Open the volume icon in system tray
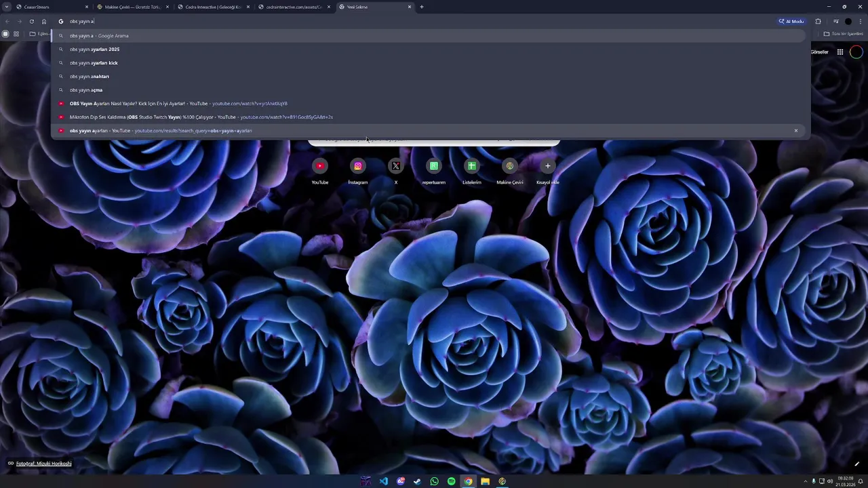Image resolution: width=868 pixels, height=488 pixels. [830, 481]
